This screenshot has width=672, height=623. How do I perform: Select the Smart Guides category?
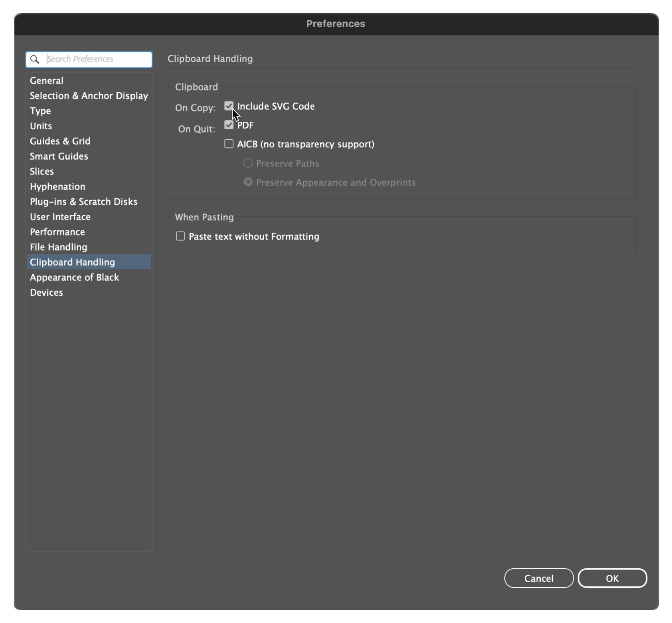(59, 156)
